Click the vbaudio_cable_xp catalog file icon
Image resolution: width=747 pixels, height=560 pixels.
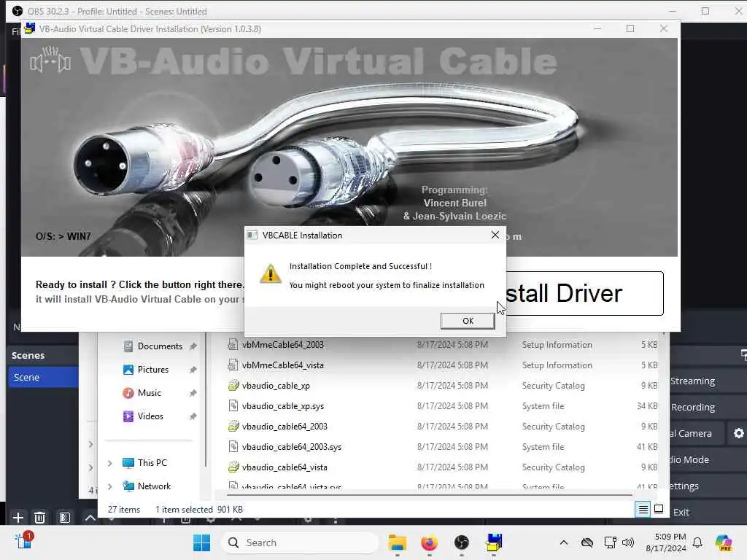click(x=233, y=385)
